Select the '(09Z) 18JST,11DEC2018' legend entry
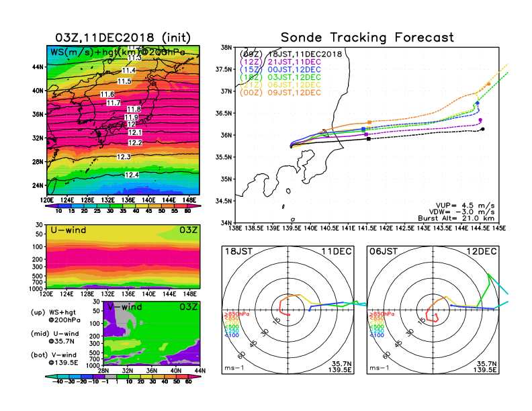 pyautogui.click(x=291, y=54)
